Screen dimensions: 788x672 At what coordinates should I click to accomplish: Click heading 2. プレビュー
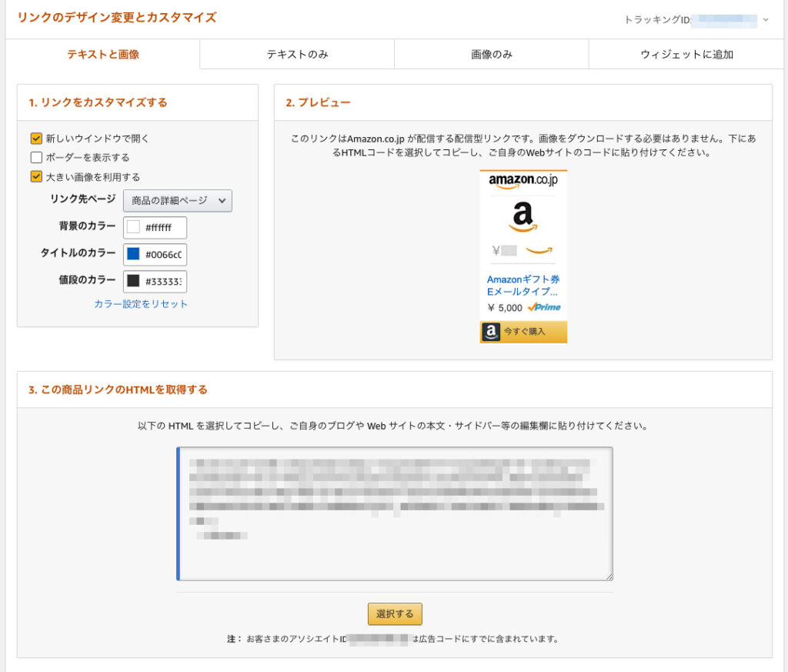click(x=318, y=102)
